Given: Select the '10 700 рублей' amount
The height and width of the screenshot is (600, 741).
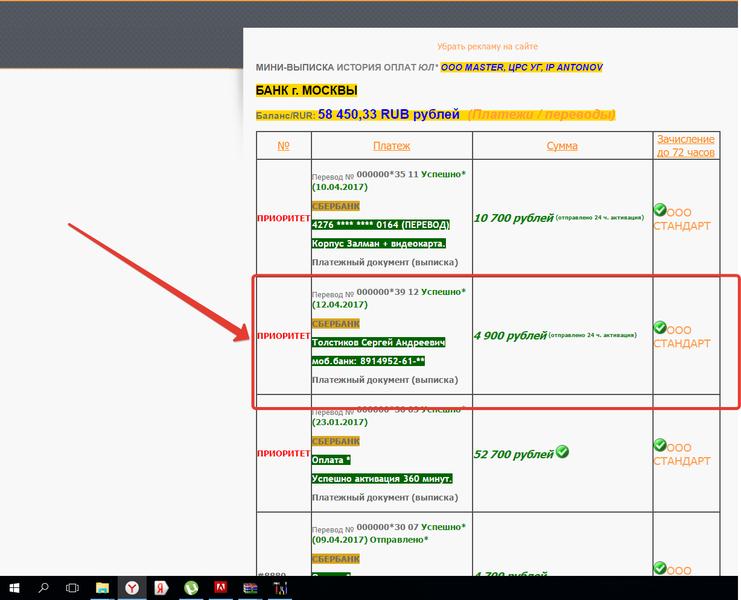Looking at the screenshot, I should [x=513, y=218].
